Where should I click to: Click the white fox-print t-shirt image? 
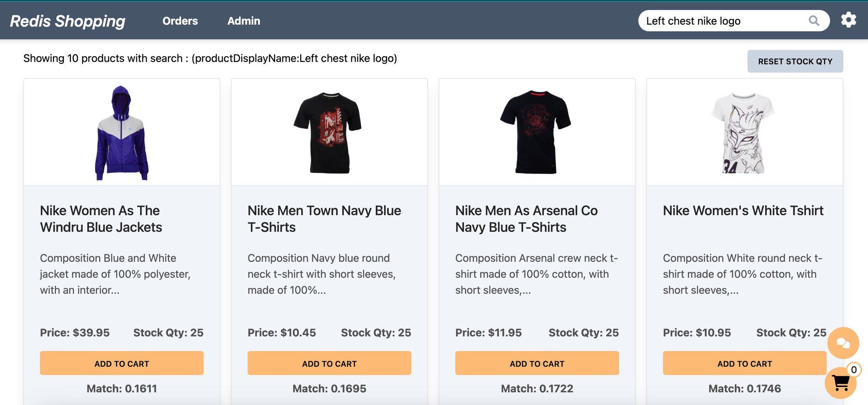743,133
